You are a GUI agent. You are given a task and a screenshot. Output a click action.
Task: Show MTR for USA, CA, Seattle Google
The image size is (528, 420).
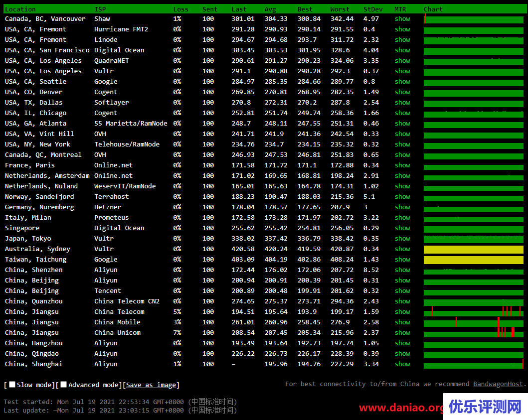(402, 81)
